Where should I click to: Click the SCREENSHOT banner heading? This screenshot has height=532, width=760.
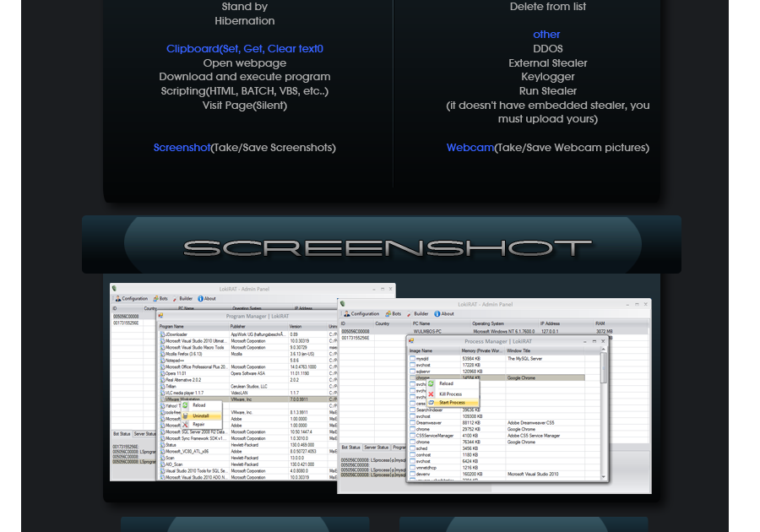pos(388,248)
